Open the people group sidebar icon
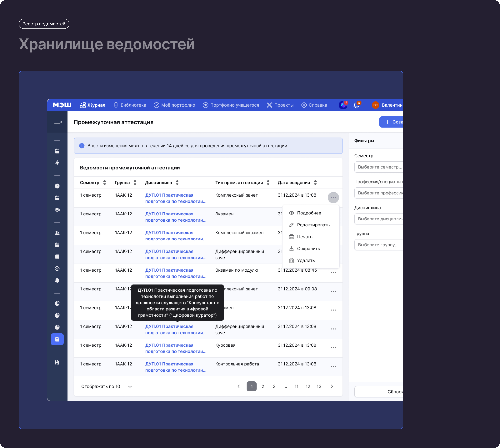Screen dimensions: 500x448 [x=57, y=233]
